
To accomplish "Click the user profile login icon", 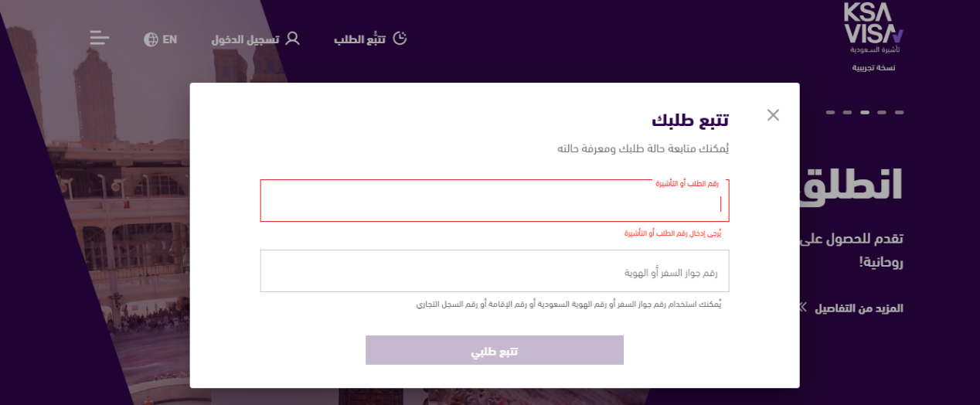I will click(x=292, y=38).
